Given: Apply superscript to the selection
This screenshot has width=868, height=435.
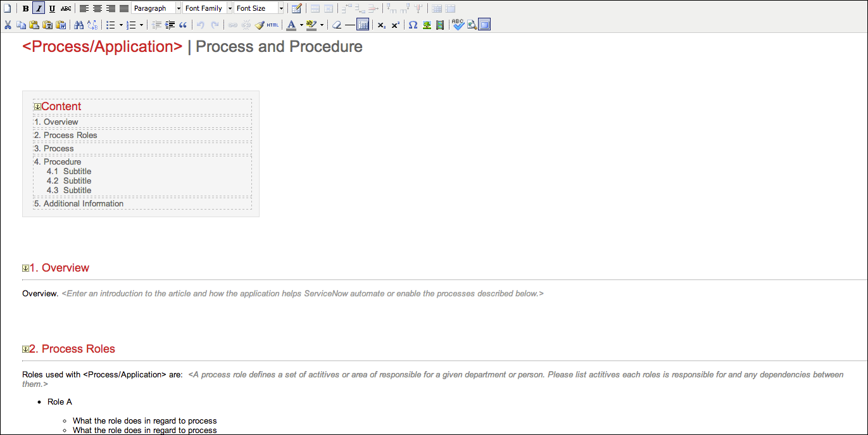Looking at the screenshot, I should coord(395,25).
